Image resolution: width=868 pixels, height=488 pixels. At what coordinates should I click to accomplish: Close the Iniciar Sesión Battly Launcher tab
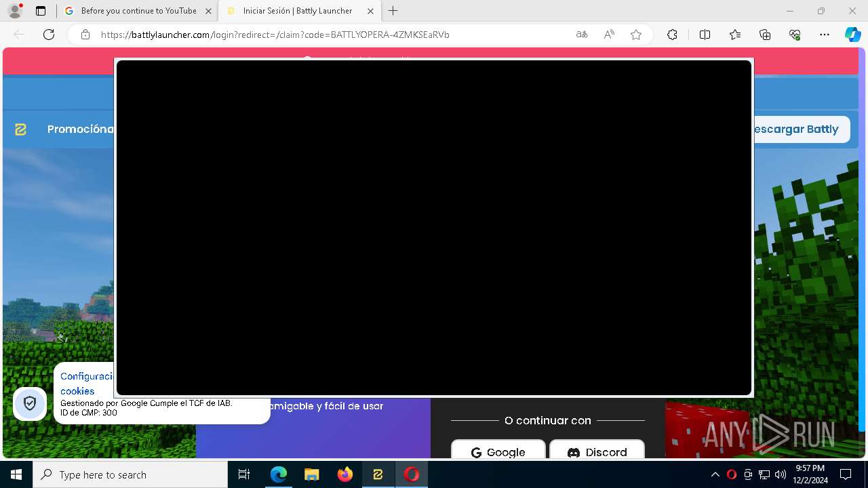(x=370, y=11)
